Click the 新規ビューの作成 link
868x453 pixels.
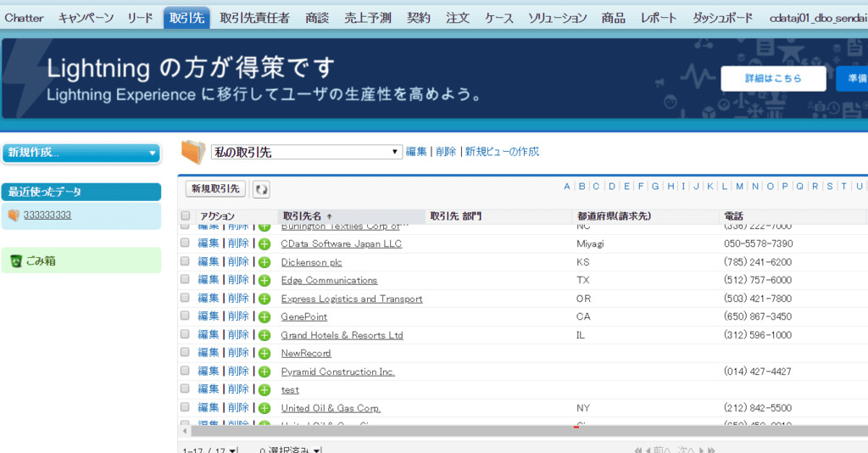(502, 152)
